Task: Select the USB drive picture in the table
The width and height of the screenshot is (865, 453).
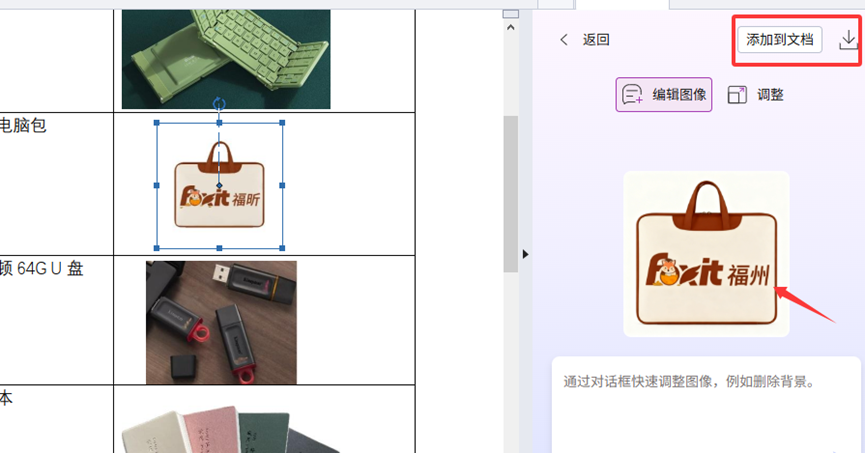Action: coord(221,322)
